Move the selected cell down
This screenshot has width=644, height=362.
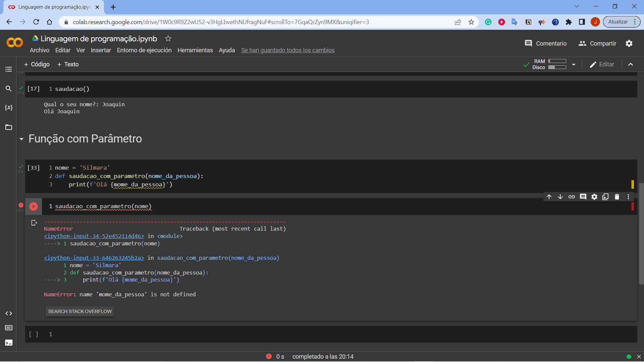click(560, 197)
